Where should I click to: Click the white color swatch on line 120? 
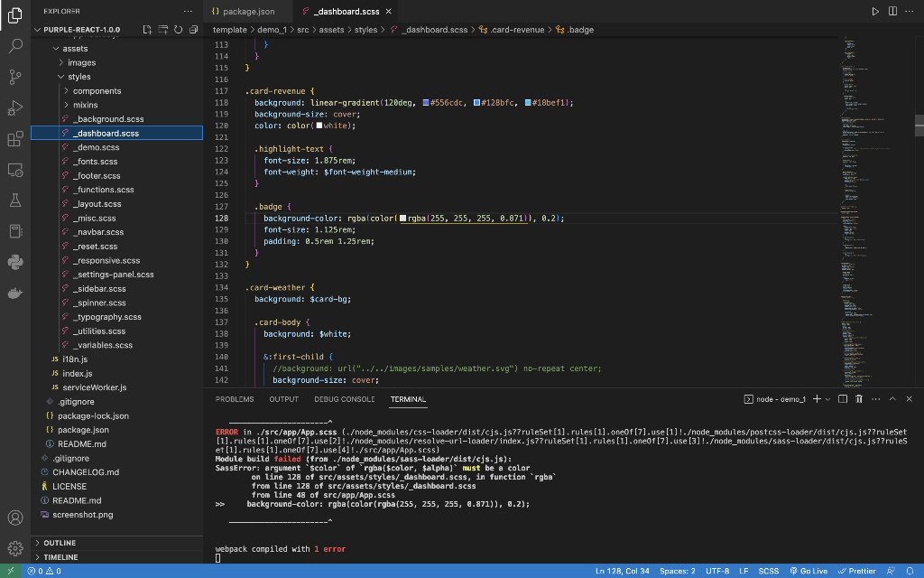pos(319,126)
